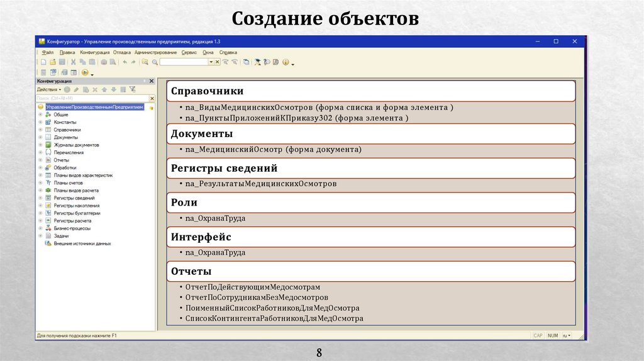644x361 pixels.
Task: Expand the Общие tree node
Action: pos(40,114)
